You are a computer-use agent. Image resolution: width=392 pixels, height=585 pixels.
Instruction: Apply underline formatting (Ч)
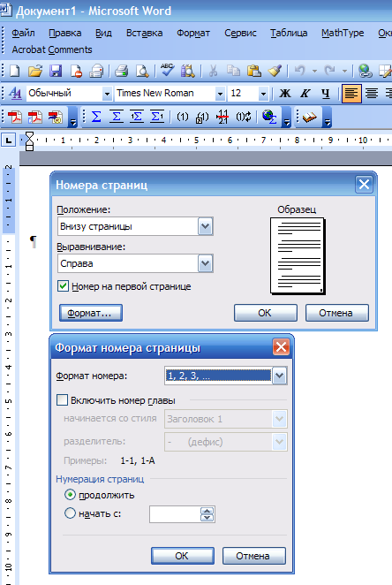325,93
